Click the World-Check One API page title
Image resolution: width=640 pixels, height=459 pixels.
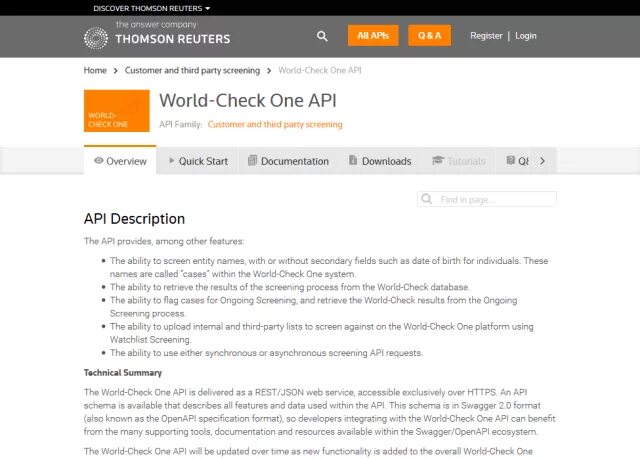coord(248,100)
